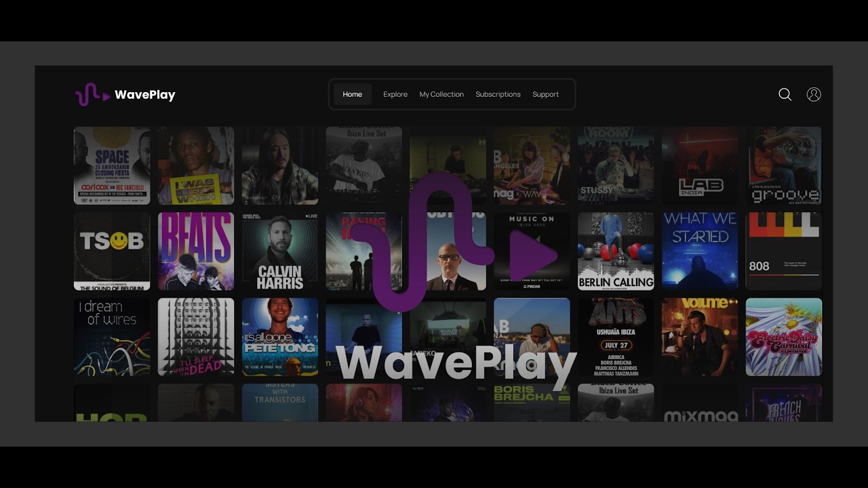Open the French Waves thumbnail

click(784, 403)
